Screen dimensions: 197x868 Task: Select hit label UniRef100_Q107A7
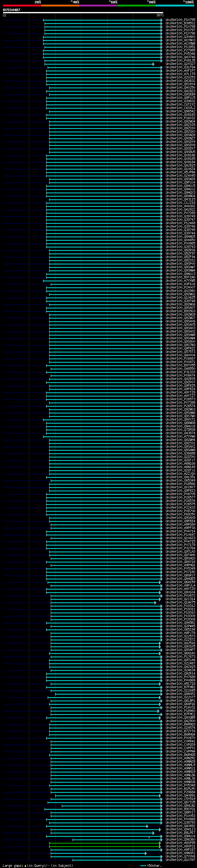pyautogui.click(x=180, y=860)
